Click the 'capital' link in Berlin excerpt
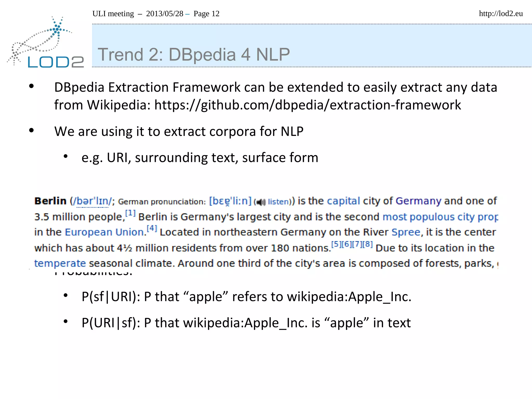 pos(343,201)
